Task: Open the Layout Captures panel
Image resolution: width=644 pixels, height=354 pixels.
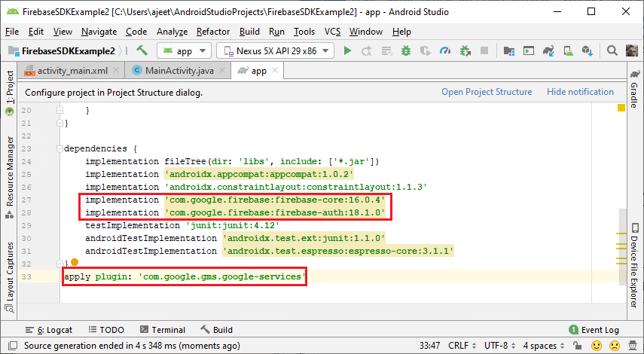Action: coord(10,278)
